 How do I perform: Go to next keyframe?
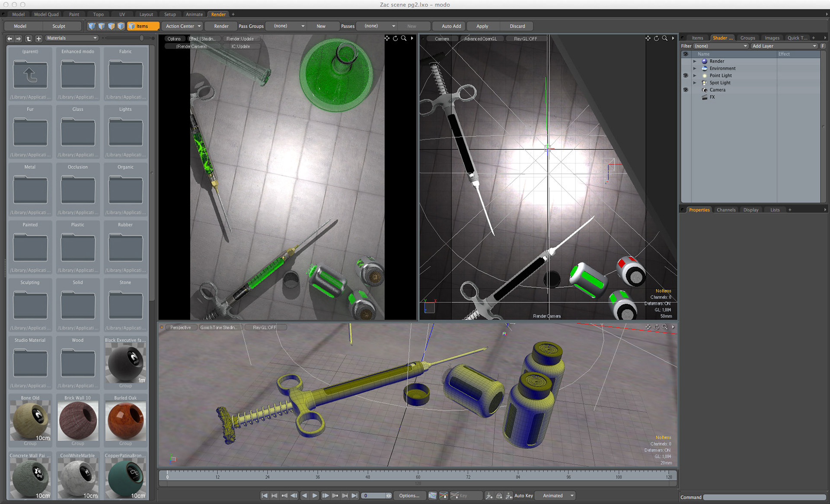click(x=335, y=496)
